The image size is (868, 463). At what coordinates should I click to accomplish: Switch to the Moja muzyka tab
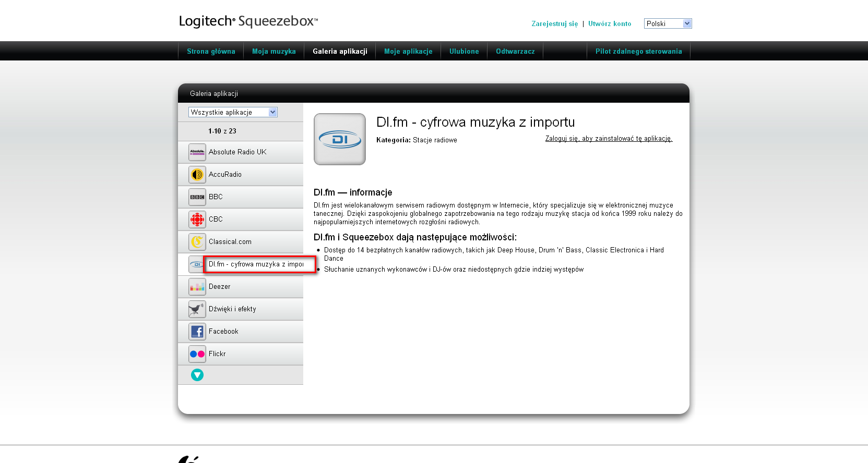[x=274, y=51]
